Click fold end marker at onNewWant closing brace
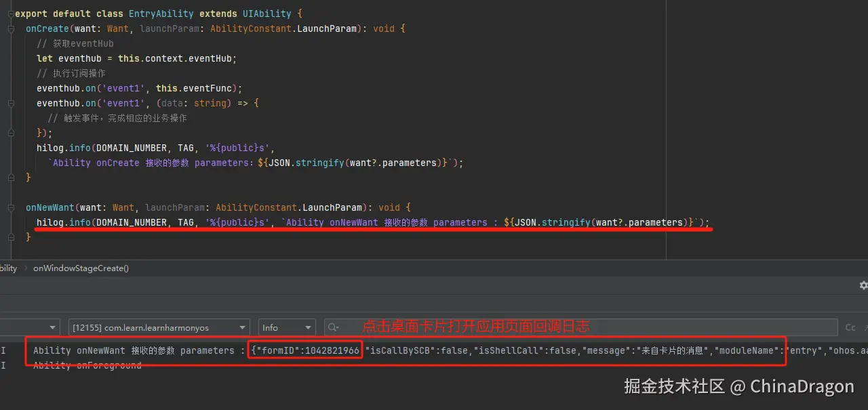Image resolution: width=868 pixels, height=410 pixels. 11,237
